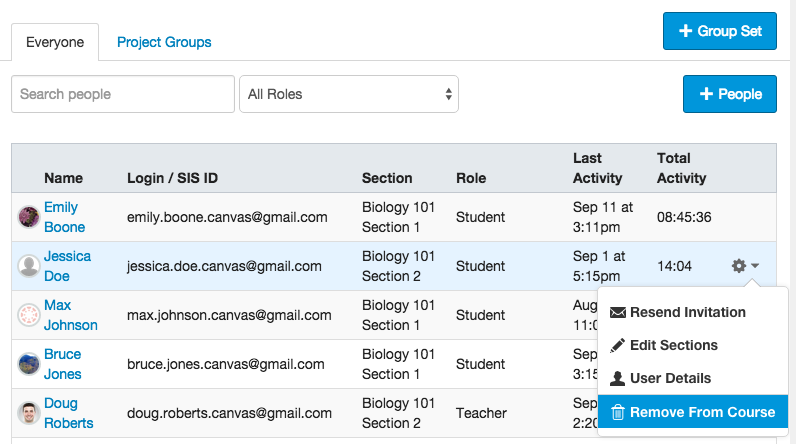This screenshot has height=444, width=796.
Task: Expand the All Roles dropdown
Action: [x=348, y=94]
